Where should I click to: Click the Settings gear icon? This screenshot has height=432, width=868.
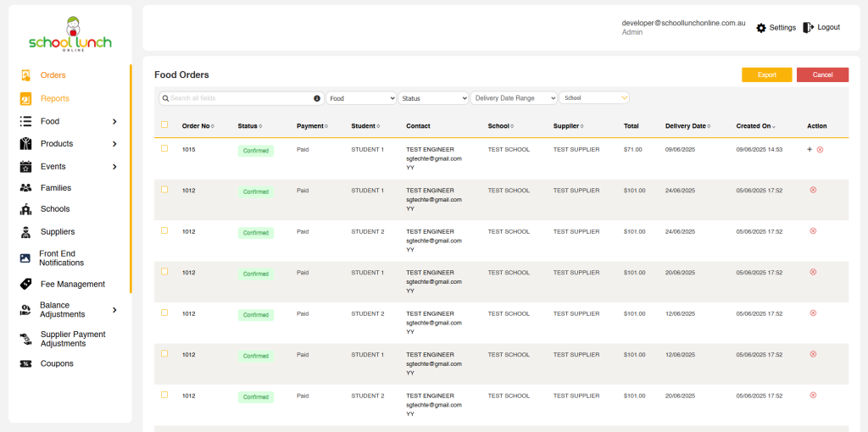tap(761, 28)
